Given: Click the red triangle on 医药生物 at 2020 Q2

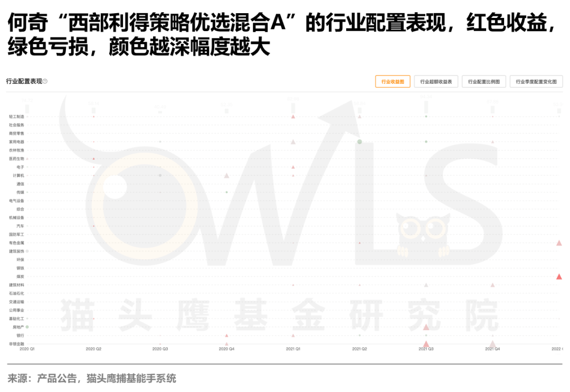Looking at the screenshot, I should tap(93, 158).
